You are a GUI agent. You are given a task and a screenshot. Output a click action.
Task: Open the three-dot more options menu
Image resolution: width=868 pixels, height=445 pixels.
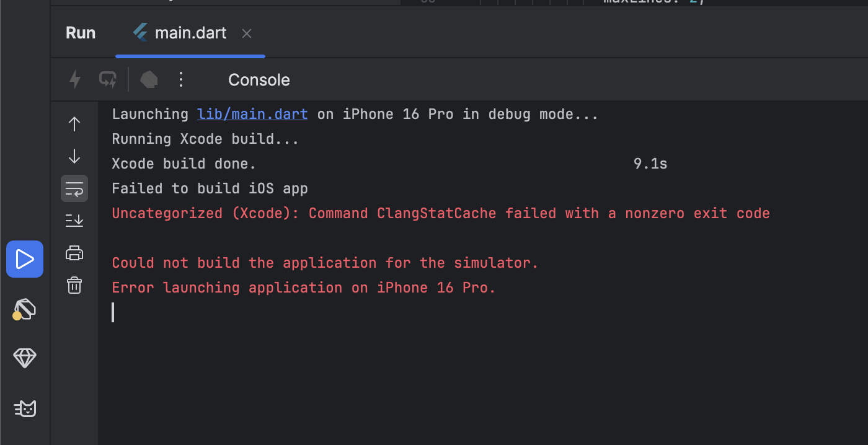tap(181, 79)
